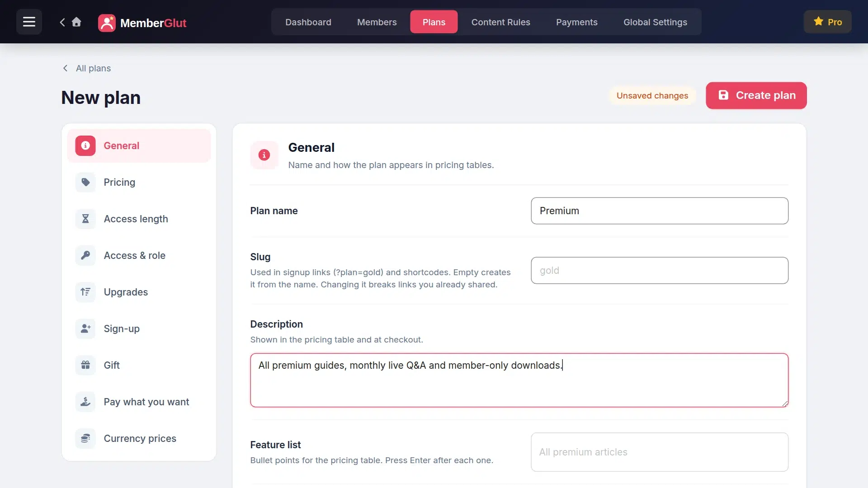Click the Pricing tag icon
868x488 pixels.
tap(85, 182)
